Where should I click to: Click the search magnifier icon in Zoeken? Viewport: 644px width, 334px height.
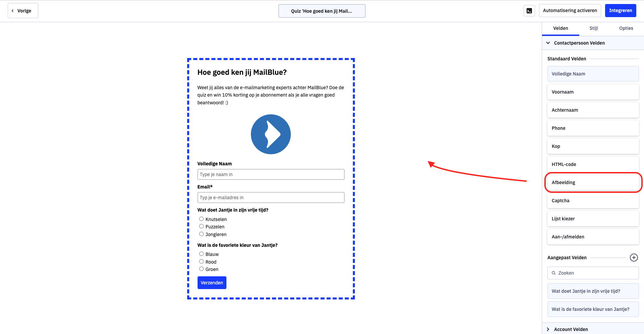coord(554,273)
